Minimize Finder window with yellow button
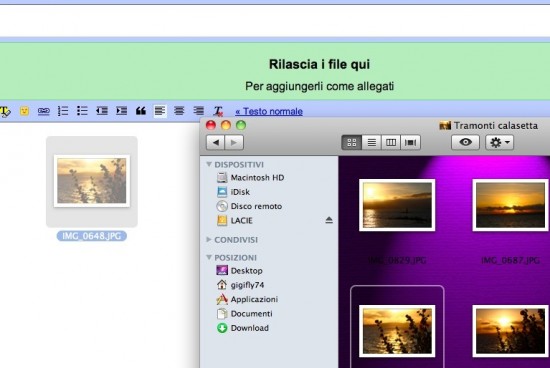This screenshot has width=550, height=368. (226, 125)
